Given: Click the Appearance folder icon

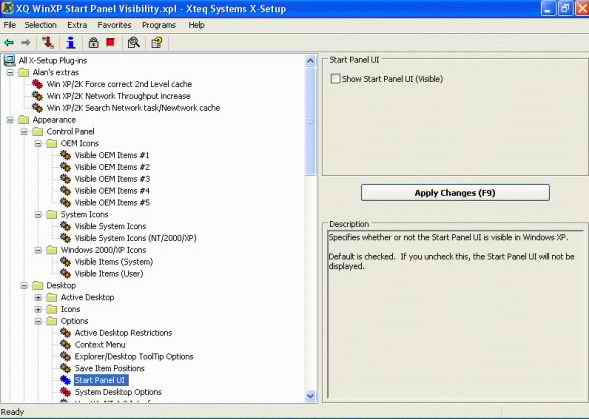Looking at the screenshot, I should click(24, 119).
